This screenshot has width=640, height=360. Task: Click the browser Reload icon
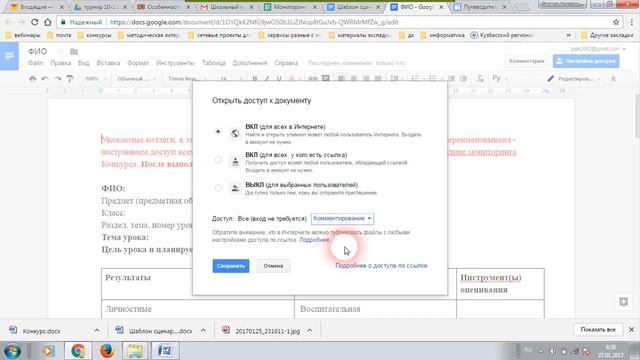(35, 22)
